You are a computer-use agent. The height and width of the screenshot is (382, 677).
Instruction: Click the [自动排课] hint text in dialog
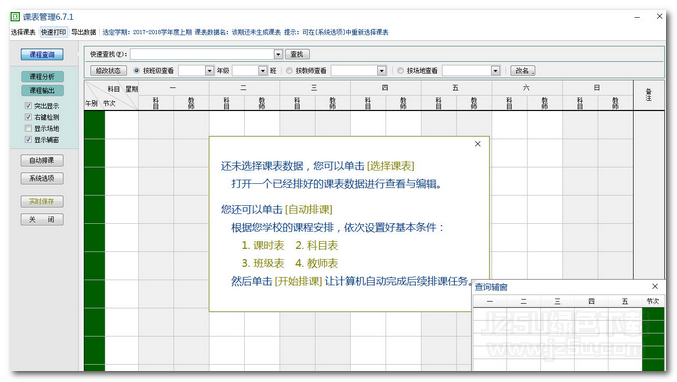[x=309, y=209]
